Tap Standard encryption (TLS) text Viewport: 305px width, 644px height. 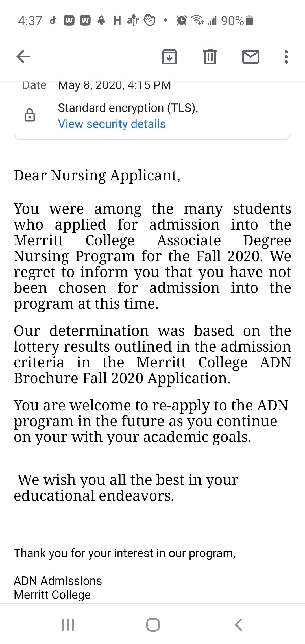[x=128, y=108]
